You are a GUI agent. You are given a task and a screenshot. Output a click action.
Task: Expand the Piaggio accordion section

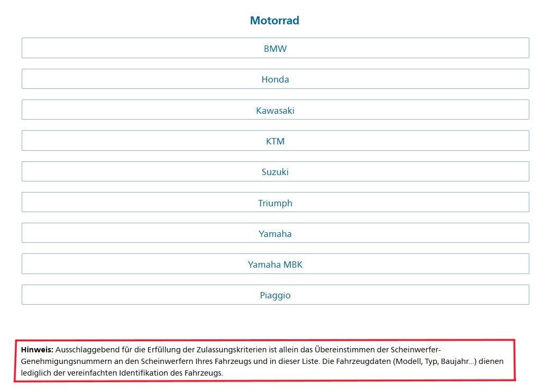click(275, 295)
